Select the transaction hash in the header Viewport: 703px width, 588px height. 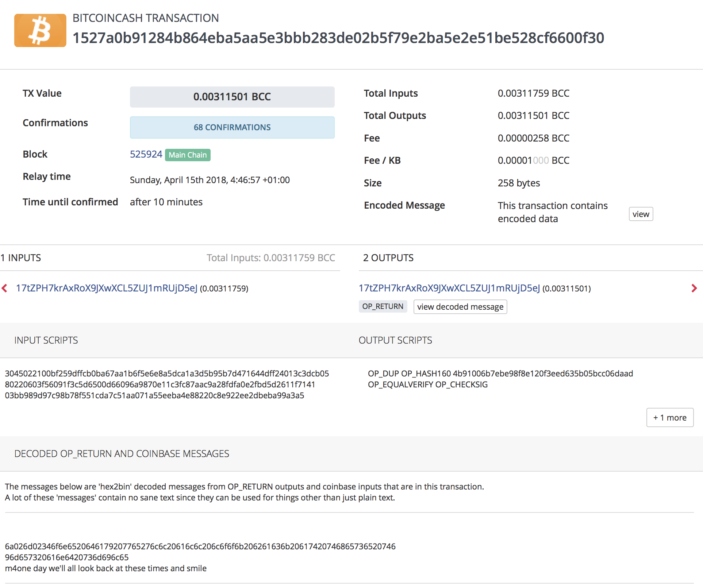(338, 38)
